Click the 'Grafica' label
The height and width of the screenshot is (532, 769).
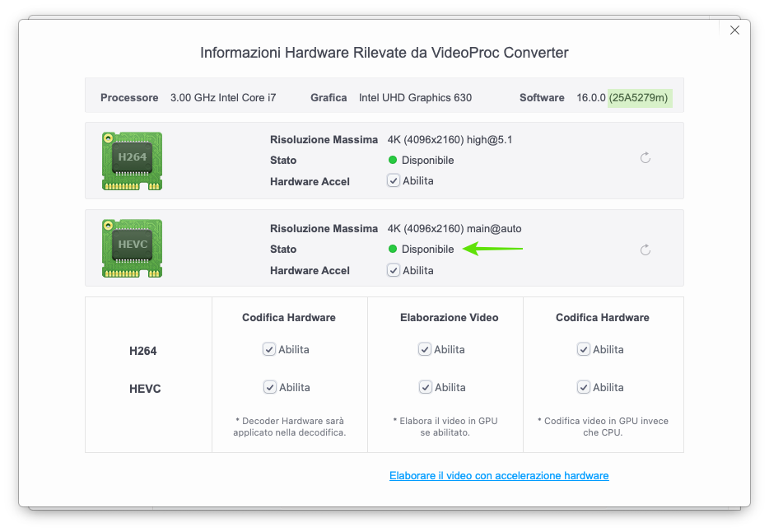coord(329,97)
